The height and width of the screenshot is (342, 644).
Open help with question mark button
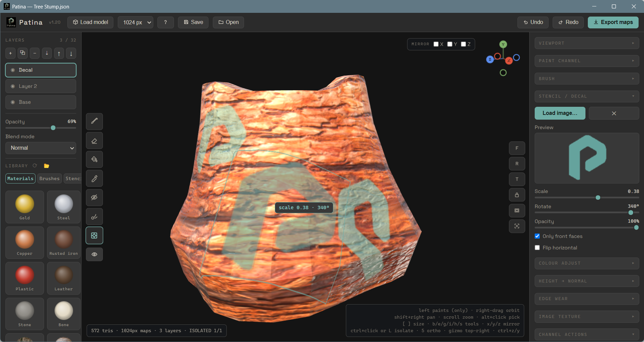pos(165,22)
